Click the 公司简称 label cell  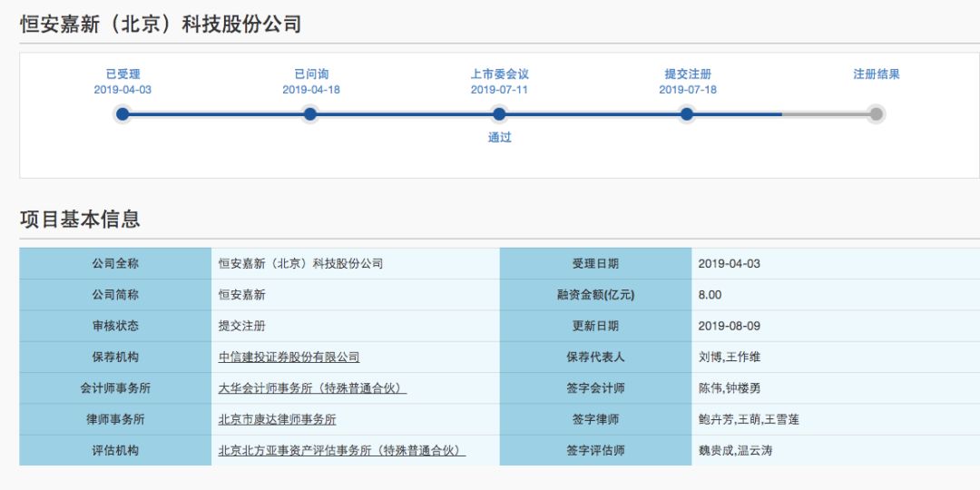point(115,295)
